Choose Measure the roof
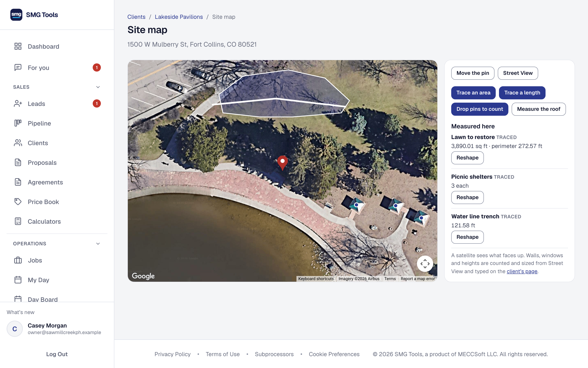 coord(539,109)
